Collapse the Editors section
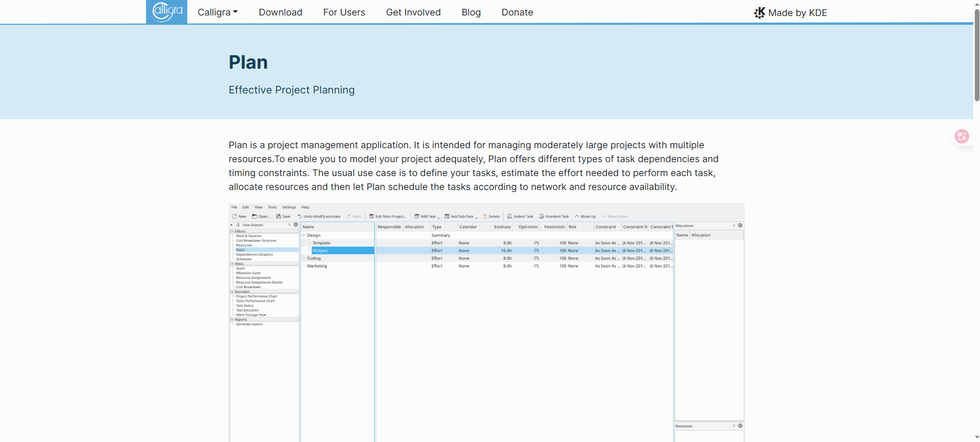Viewport: 980px width, 442px height. (x=232, y=231)
